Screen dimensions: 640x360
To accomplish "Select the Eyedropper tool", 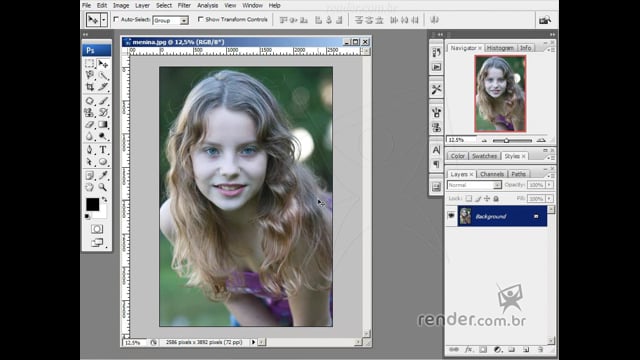I will (103, 175).
